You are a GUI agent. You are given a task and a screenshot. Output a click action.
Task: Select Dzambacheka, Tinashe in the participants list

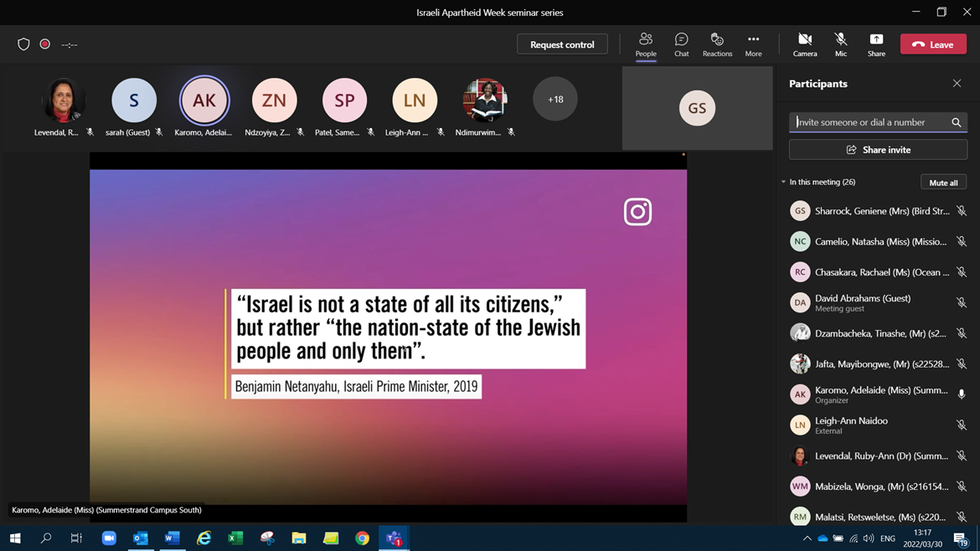pos(878,333)
